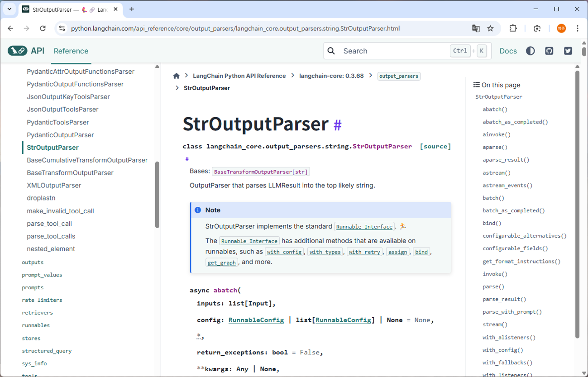The image size is (588, 377).
Task: Open PydanticToolsParser in sidebar
Action: 58,122
